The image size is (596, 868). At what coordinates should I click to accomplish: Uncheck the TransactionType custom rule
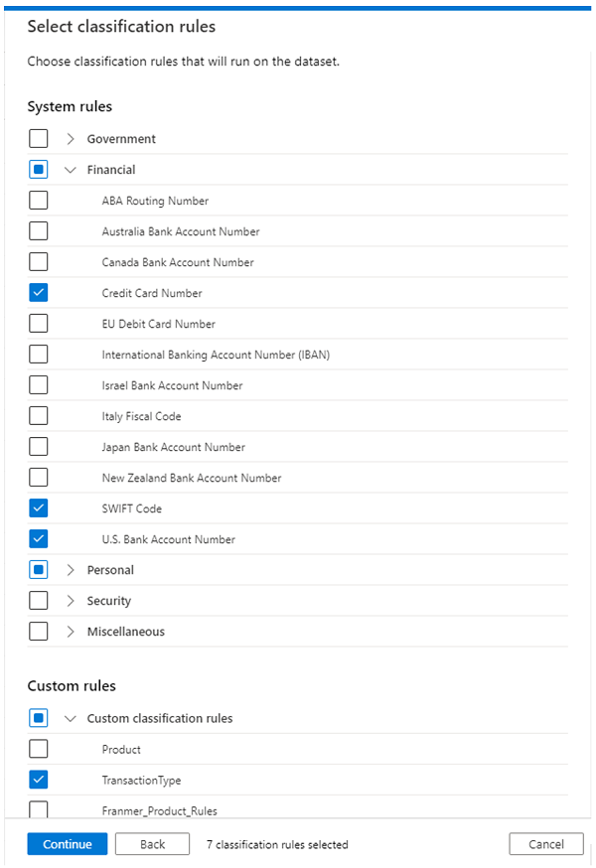point(38,779)
